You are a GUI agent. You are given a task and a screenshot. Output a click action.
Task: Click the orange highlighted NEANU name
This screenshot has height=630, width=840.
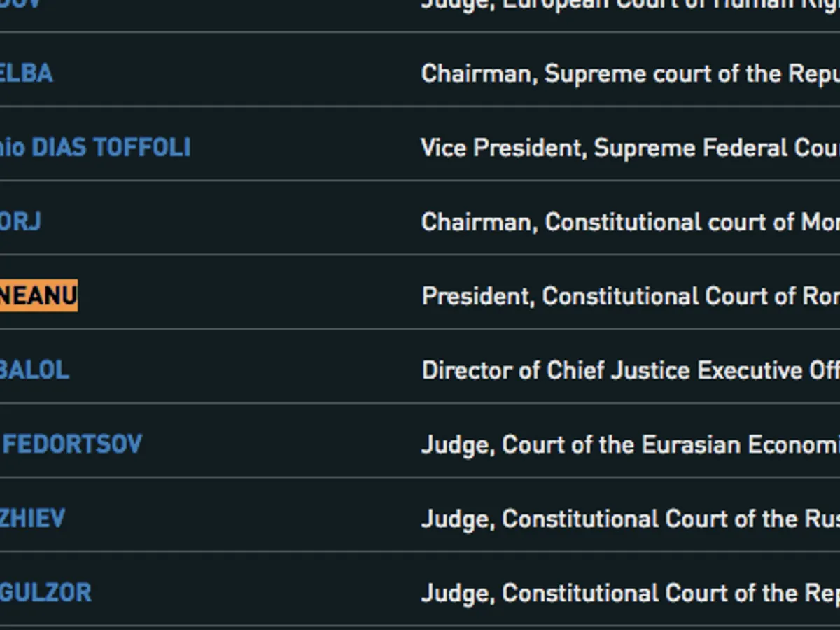click(38, 296)
